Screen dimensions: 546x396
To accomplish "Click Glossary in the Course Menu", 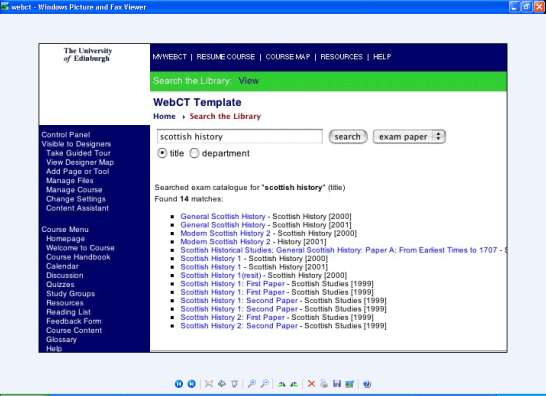I will (61, 340).
